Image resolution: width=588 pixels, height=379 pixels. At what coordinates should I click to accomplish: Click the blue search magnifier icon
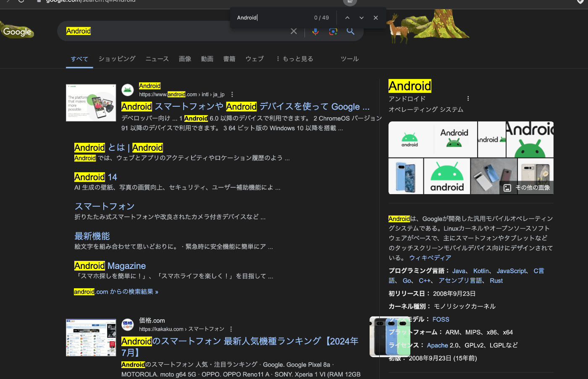351,31
